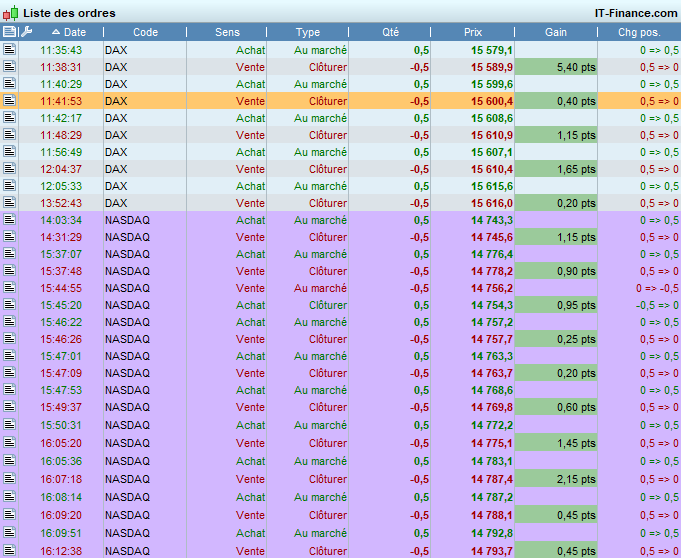681x558 pixels.
Task: Select the 15 600,4 price in orange row
Action: [492, 101]
